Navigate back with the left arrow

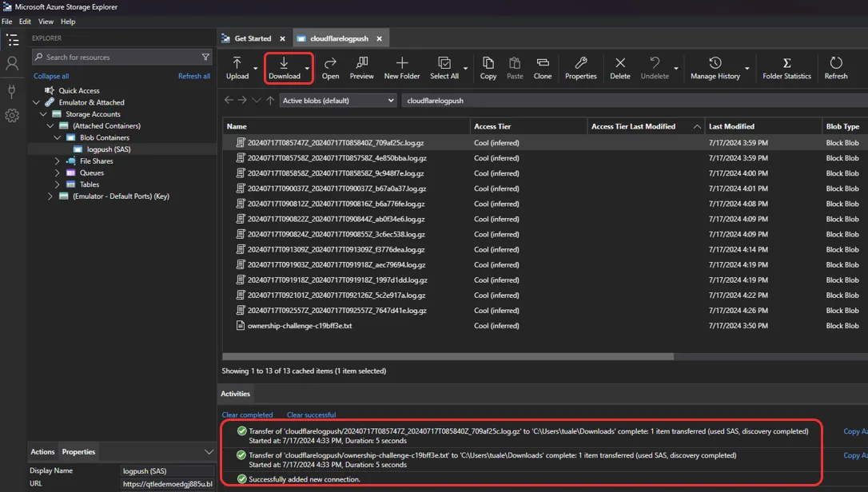coord(229,100)
